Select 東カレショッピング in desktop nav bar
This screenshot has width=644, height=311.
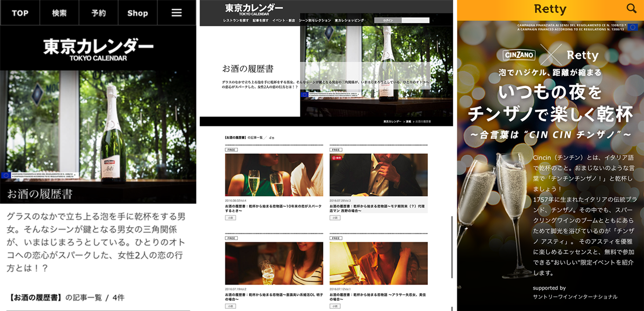(349, 20)
